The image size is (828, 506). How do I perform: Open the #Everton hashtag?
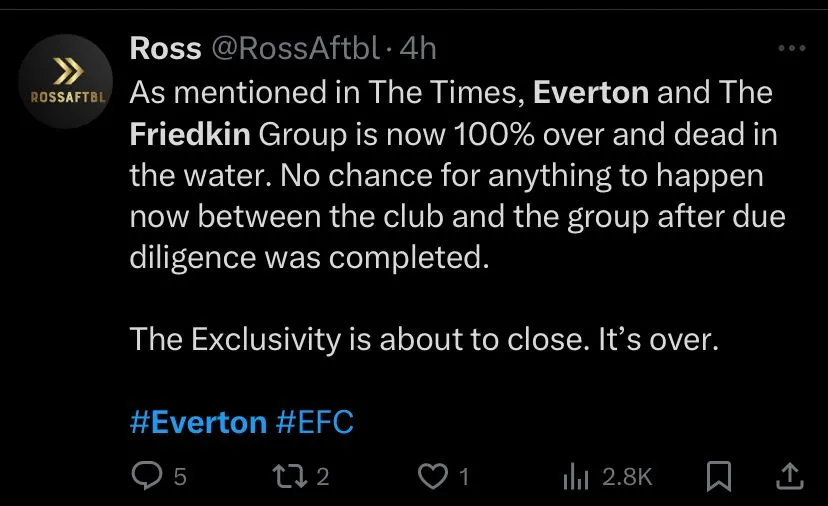point(198,422)
